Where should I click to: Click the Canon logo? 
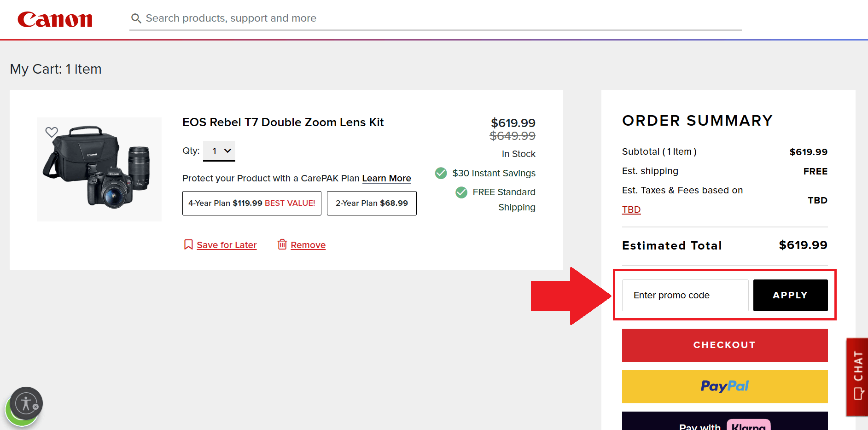55,19
